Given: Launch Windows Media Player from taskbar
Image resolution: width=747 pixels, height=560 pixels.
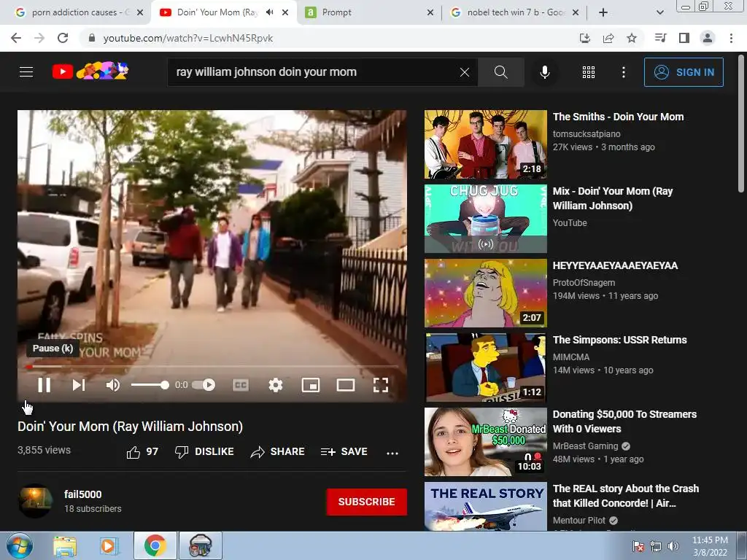Looking at the screenshot, I should 109,546.
